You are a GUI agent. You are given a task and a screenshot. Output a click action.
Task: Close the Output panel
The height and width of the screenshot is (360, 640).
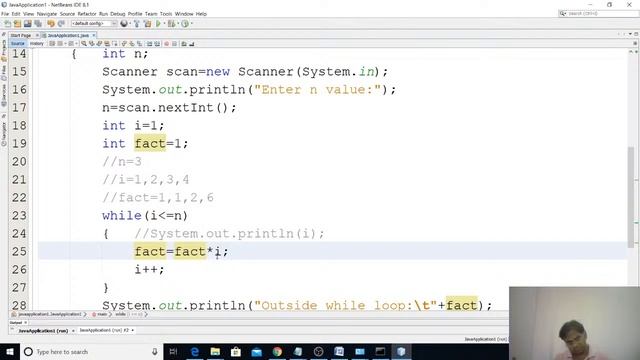(x=25, y=322)
